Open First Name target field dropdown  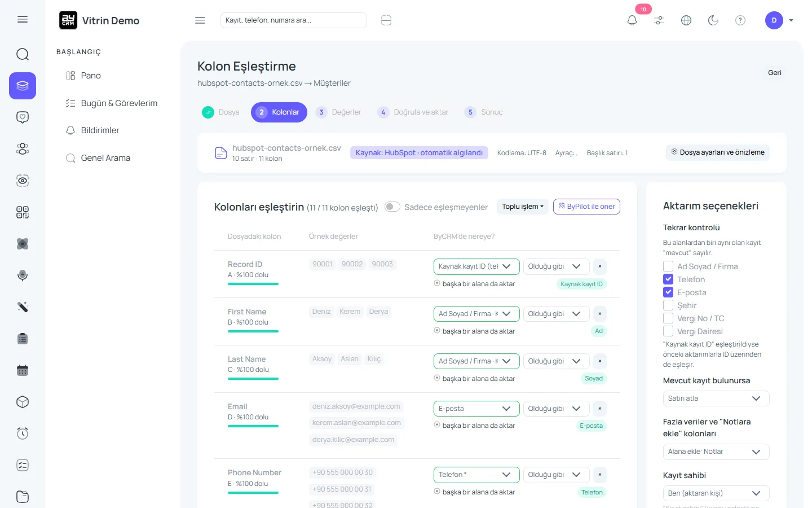tap(476, 314)
